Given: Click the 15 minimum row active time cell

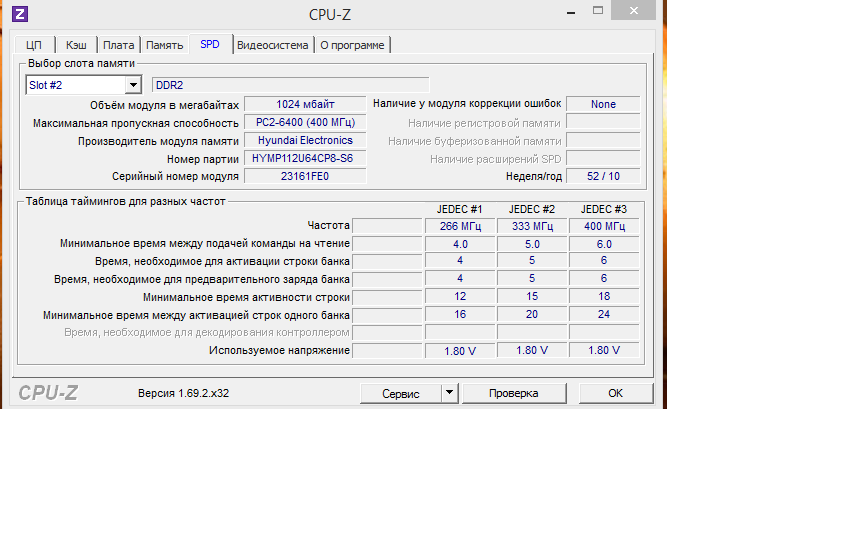Looking at the screenshot, I should [x=532, y=296].
